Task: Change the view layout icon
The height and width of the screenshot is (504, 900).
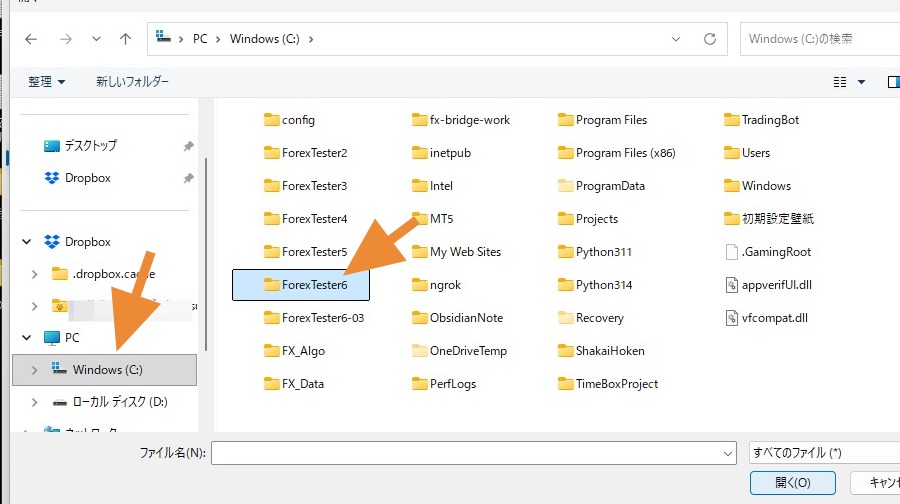Action: point(840,82)
